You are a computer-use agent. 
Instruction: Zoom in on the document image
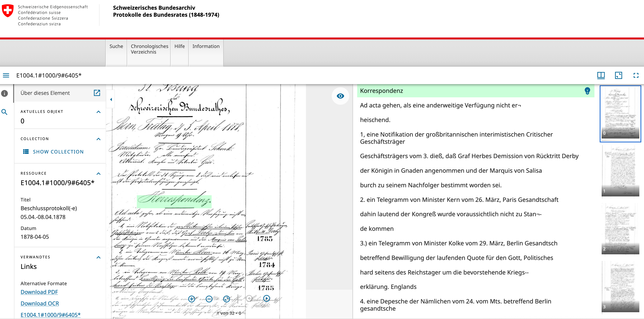point(191,299)
